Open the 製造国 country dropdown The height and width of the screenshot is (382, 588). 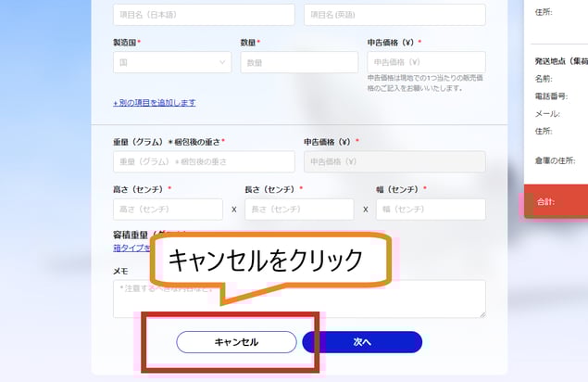coord(172,62)
